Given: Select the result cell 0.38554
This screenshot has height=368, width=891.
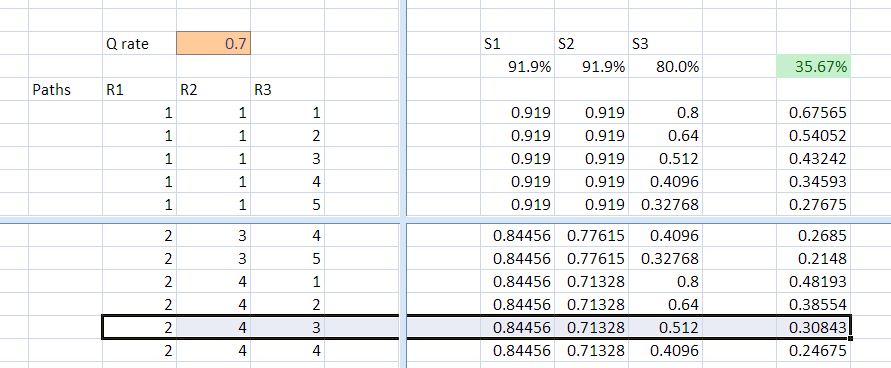Looking at the screenshot, I should tap(813, 305).
